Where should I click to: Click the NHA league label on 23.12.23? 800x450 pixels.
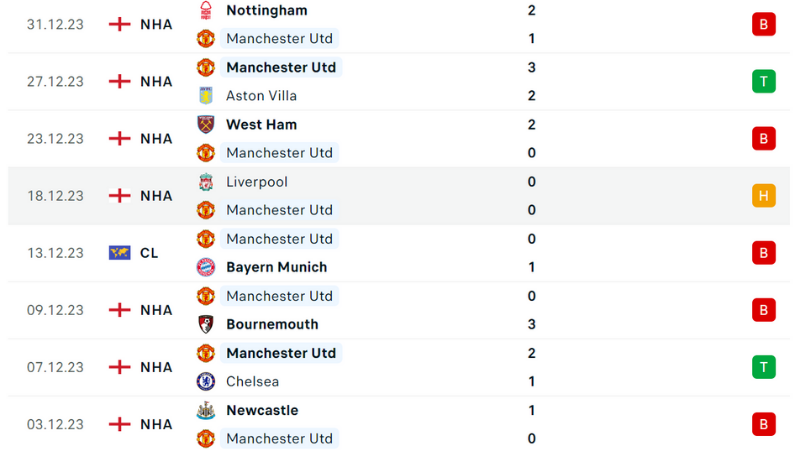point(156,138)
